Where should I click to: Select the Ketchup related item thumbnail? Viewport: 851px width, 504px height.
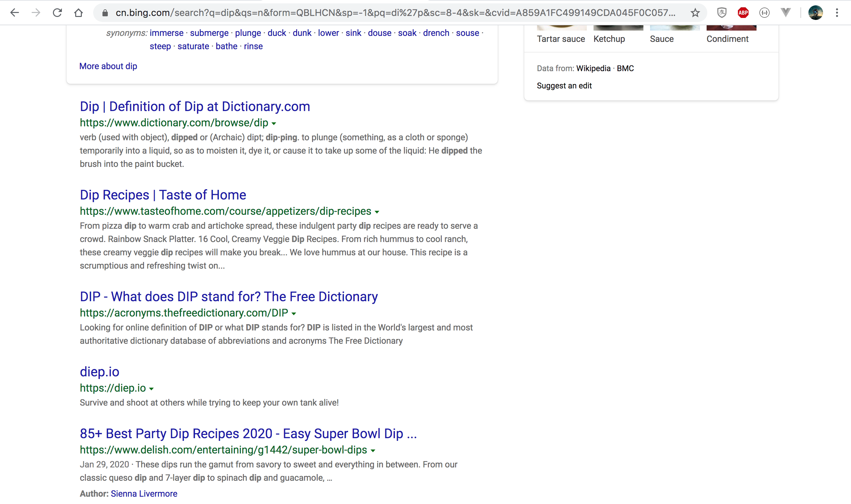(618, 28)
